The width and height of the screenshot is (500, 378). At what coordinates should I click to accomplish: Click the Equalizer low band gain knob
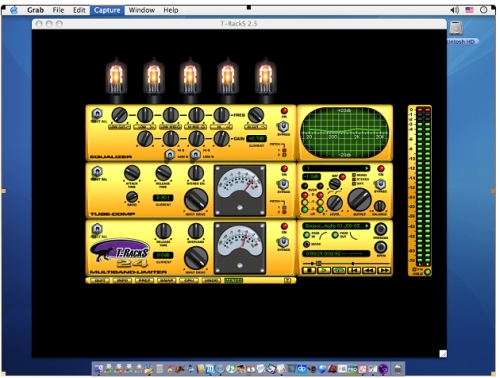tap(145, 139)
